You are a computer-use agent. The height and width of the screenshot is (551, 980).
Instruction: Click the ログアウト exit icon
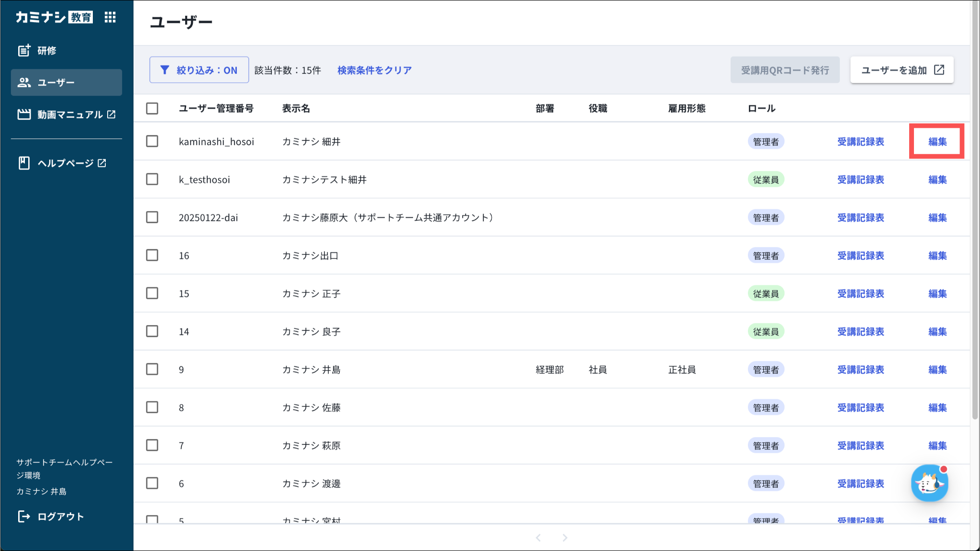pyautogui.click(x=24, y=516)
